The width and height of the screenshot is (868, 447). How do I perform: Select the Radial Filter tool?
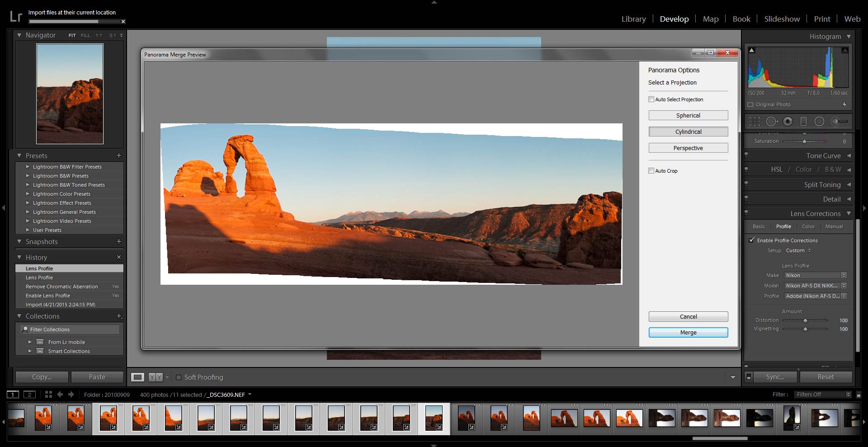click(x=819, y=121)
